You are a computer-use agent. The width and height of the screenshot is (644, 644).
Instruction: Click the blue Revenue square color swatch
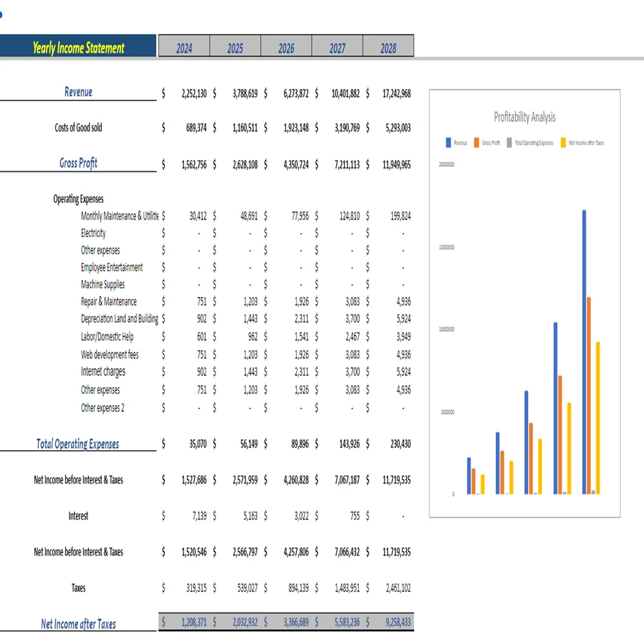[448, 142]
